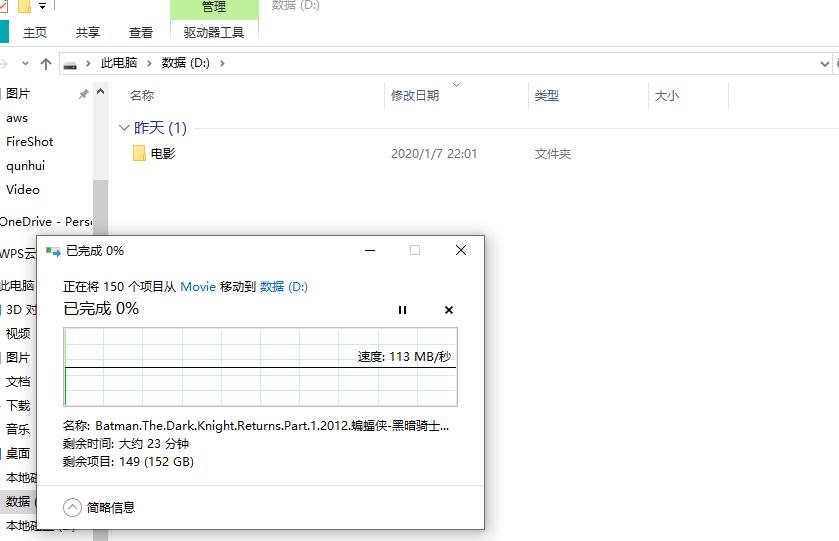
Task: Minimize the move progress dialog
Action: pos(370,250)
